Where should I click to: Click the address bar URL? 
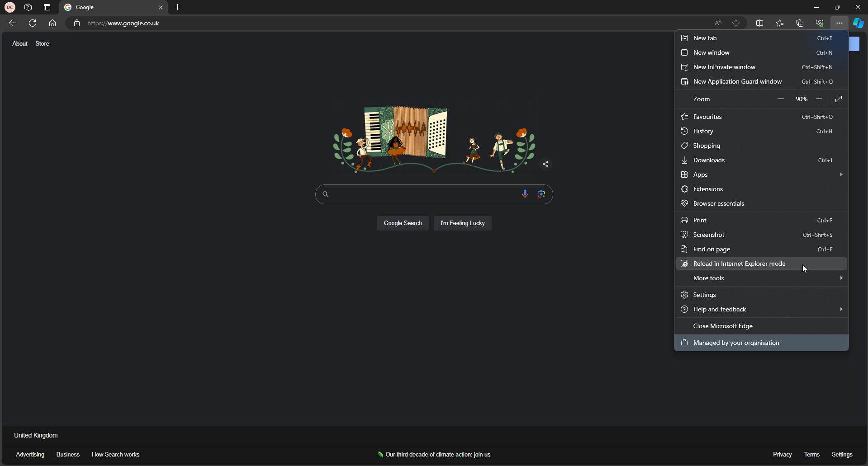click(x=123, y=23)
